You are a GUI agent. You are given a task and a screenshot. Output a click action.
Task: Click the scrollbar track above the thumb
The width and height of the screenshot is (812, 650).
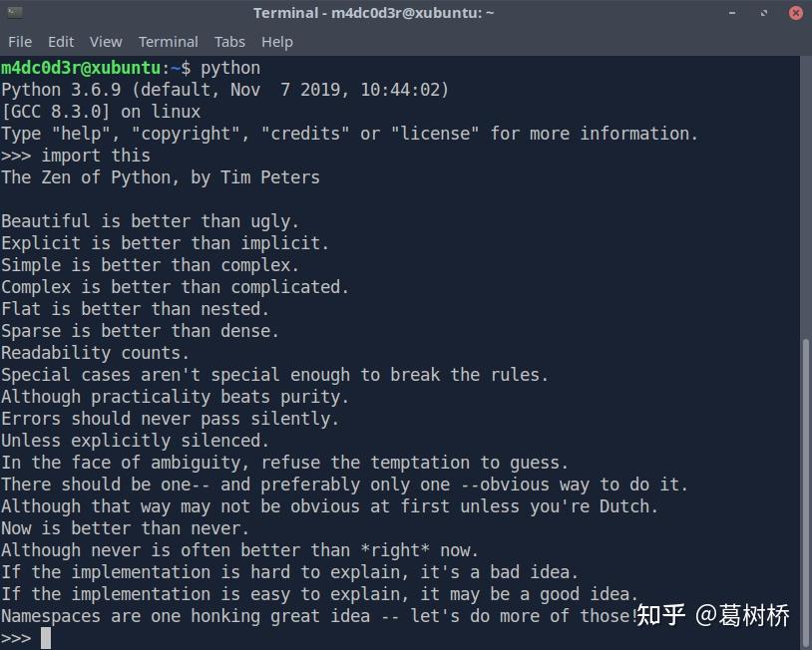point(806,196)
